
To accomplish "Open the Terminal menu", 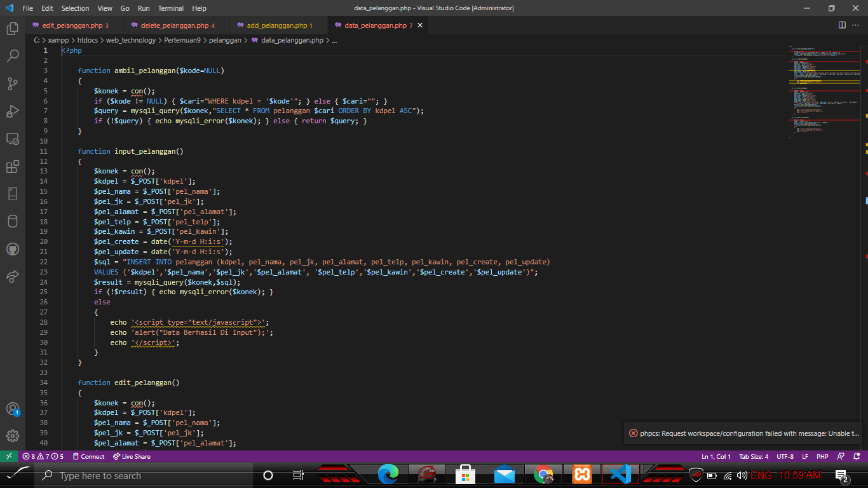I will [x=171, y=8].
